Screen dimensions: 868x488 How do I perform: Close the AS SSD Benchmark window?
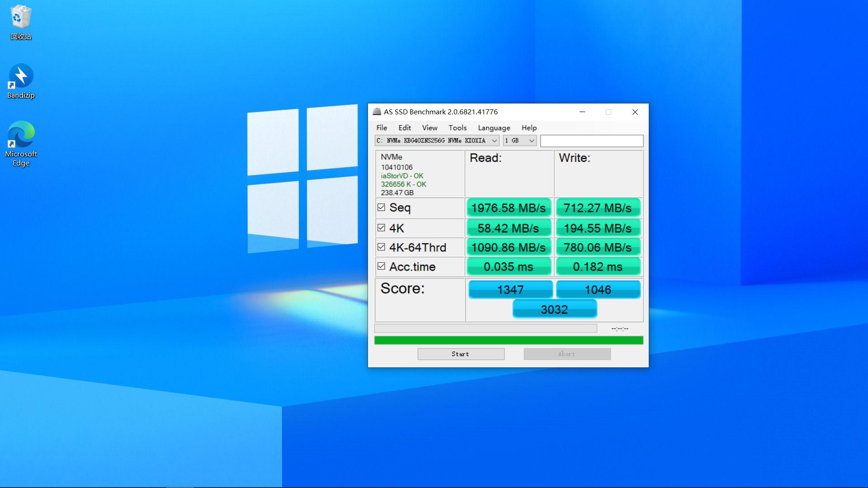tap(635, 112)
